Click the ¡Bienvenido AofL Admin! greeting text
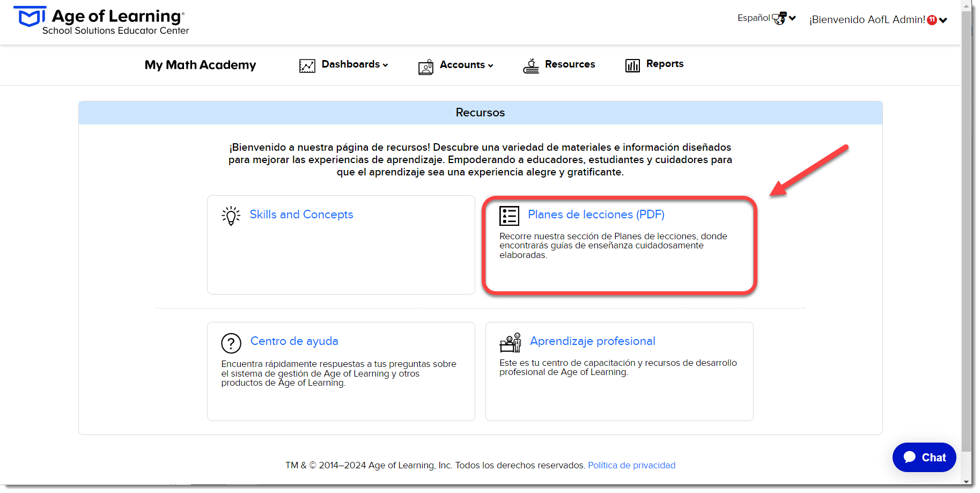 pos(867,20)
